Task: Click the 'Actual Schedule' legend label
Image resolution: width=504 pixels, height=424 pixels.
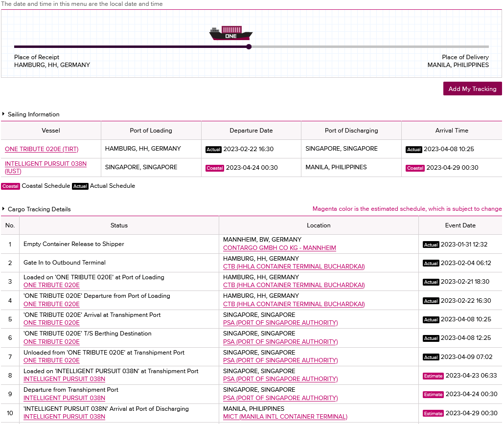Action: point(113,186)
